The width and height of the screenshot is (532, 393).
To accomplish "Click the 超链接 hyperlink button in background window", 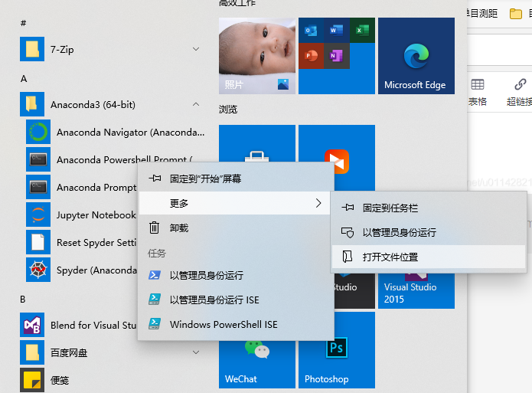I will click(x=519, y=93).
